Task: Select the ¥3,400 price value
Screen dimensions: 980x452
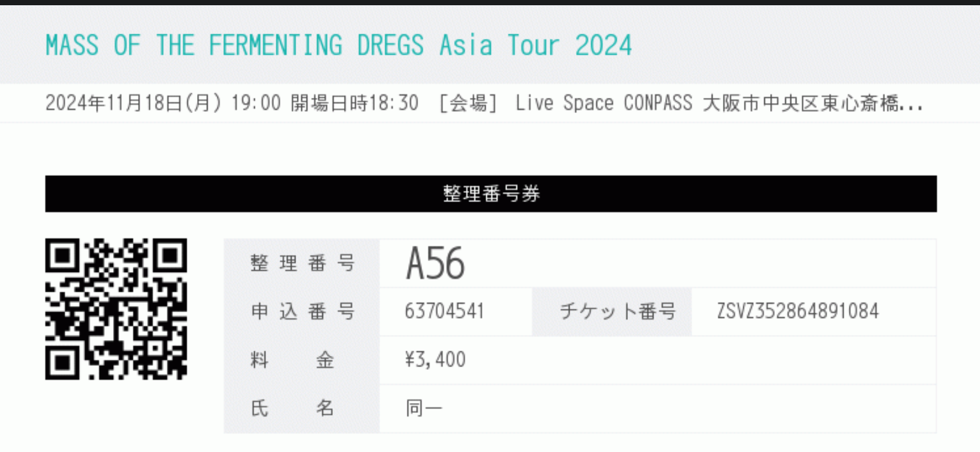Action: [435, 360]
